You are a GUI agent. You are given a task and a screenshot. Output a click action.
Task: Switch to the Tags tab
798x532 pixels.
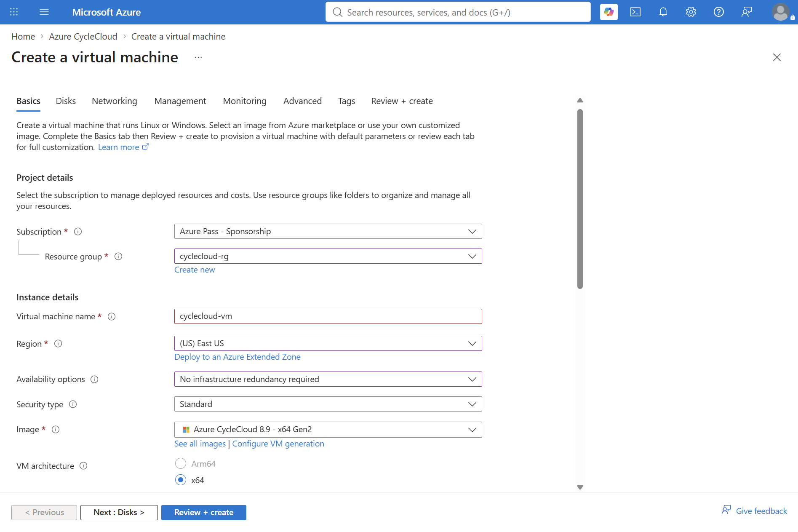coord(347,101)
